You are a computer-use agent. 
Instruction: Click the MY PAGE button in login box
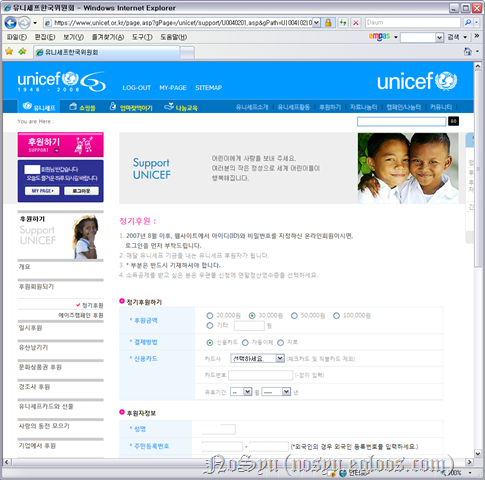(x=42, y=191)
